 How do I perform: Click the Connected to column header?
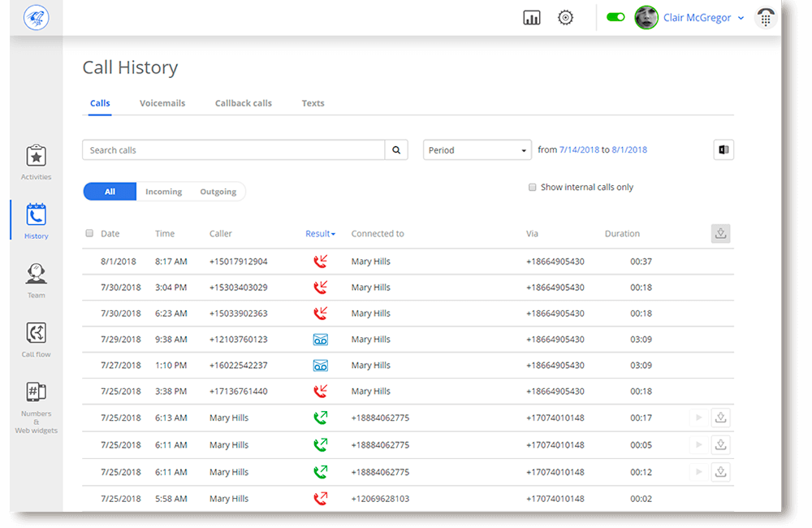tap(378, 234)
